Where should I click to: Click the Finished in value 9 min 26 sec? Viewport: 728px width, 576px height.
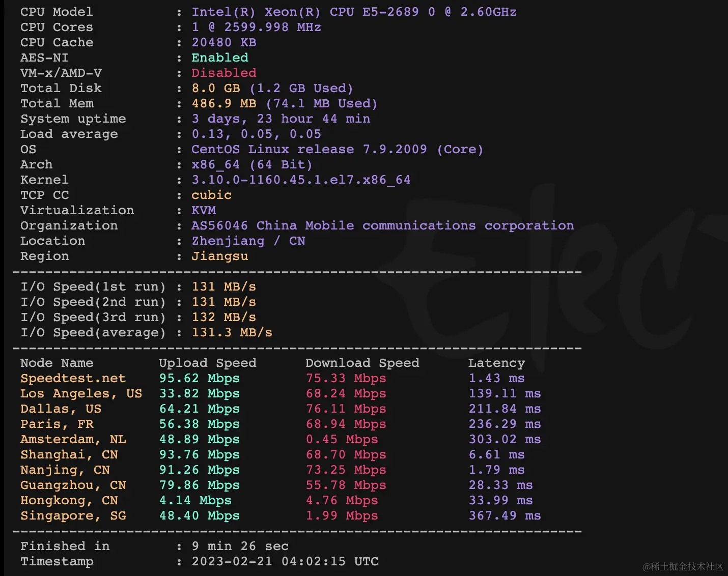point(240,546)
